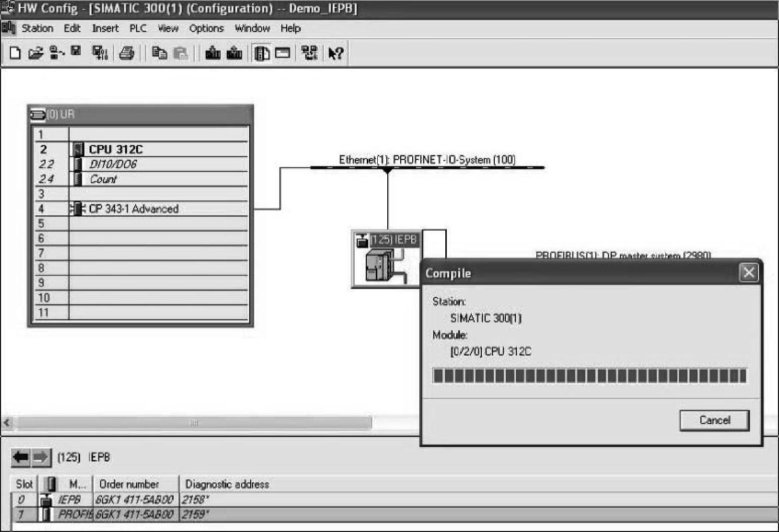Open the View menu
779x532 pixels.
pyautogui.click(x=168, y=28)
